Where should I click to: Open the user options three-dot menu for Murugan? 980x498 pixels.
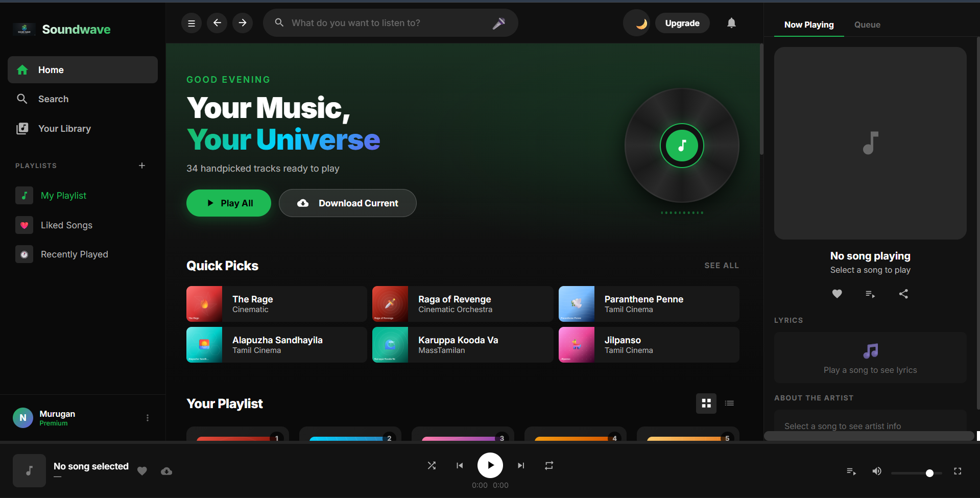pos(148,418)
